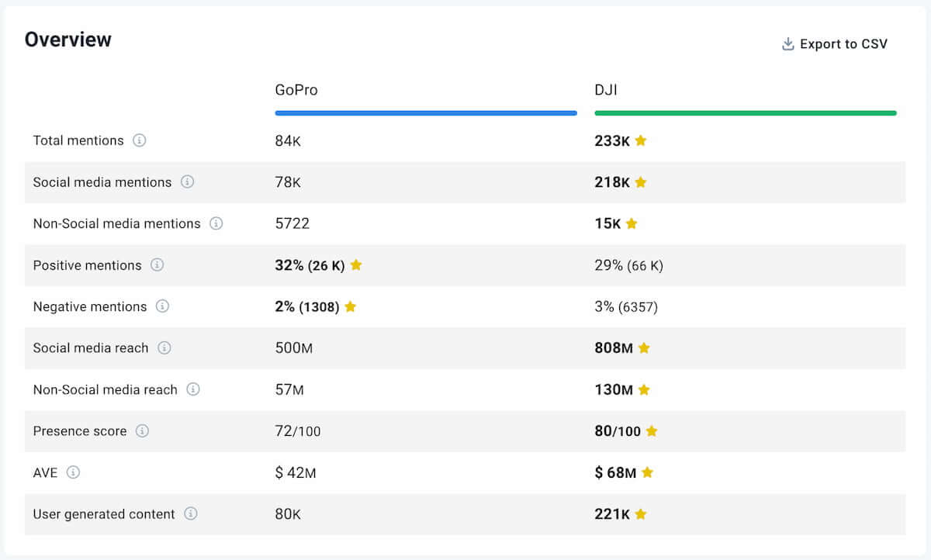Image resolution: width=931 pixels, height=560 pixels.
Task: Select the DJI column header
Action: coord(607,89)
